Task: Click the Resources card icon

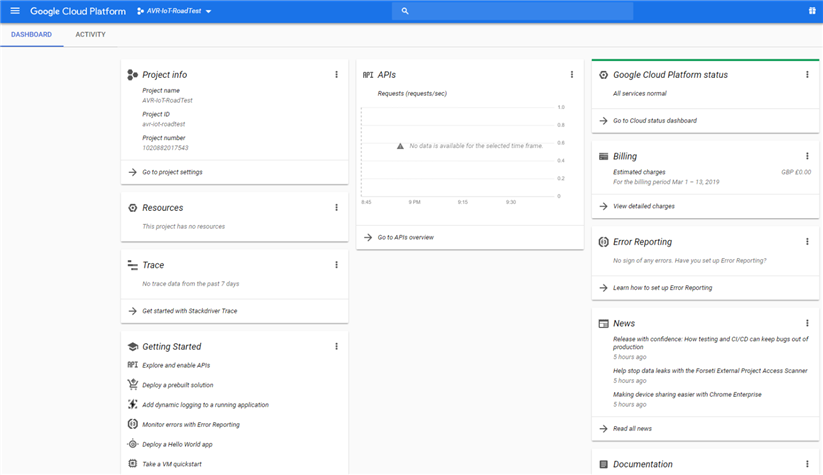Action: [132, 208]
